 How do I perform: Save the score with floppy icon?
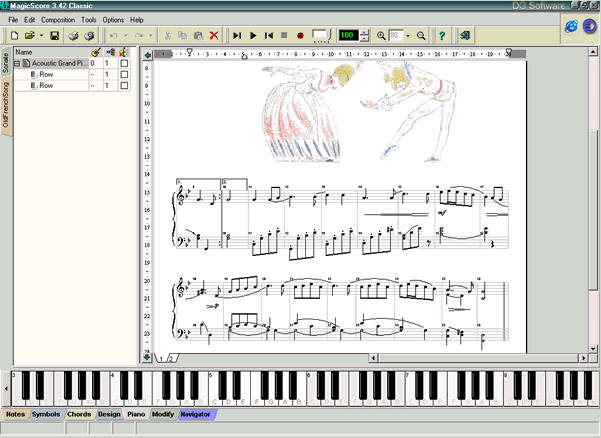(x=54, y=36)
